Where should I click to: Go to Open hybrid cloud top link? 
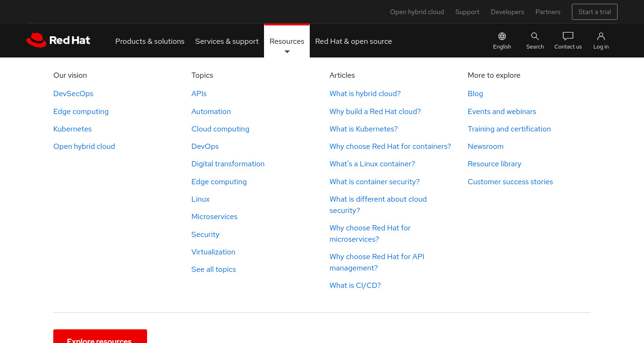click(417, 12)
